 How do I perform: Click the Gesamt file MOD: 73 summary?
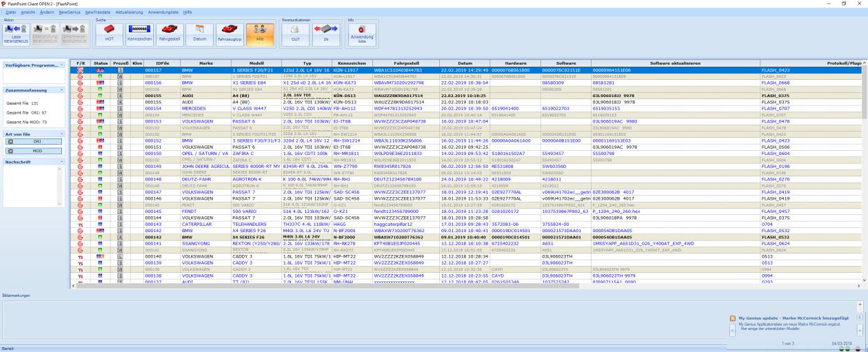tap(26, 121)
